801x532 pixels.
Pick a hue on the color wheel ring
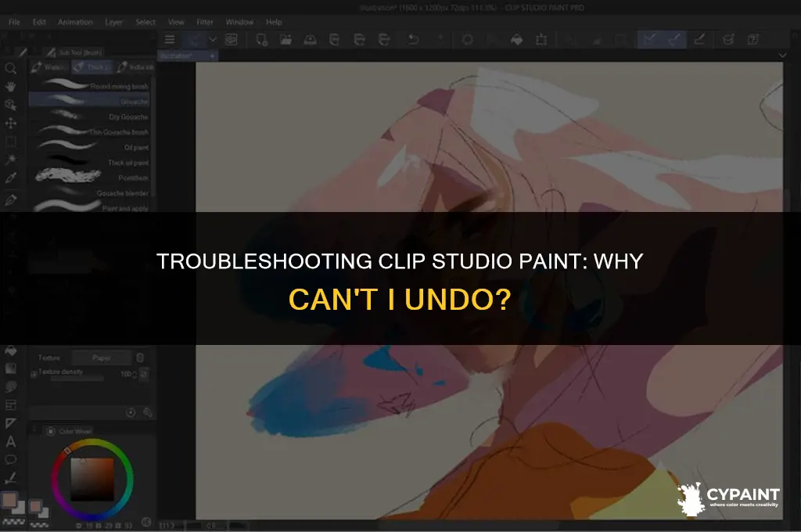(x=92, y=443)
